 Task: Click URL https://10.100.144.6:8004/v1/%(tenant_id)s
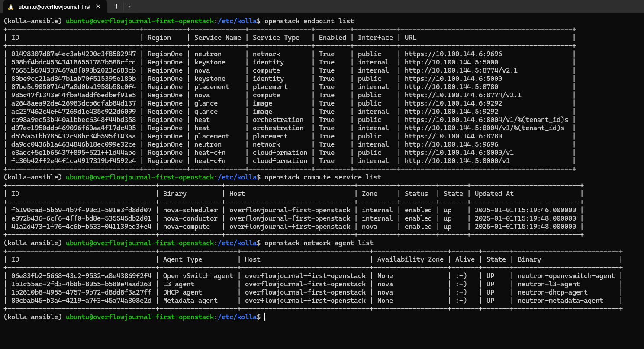pos(486,120)
